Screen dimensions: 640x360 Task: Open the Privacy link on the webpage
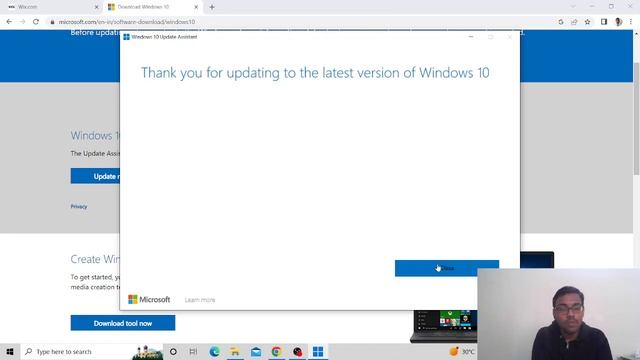click(x=79, y=207)
